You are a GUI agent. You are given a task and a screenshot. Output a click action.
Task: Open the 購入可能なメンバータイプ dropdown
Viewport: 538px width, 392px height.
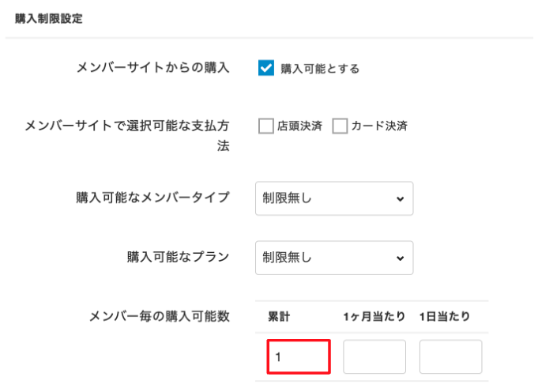coord(333,198)
